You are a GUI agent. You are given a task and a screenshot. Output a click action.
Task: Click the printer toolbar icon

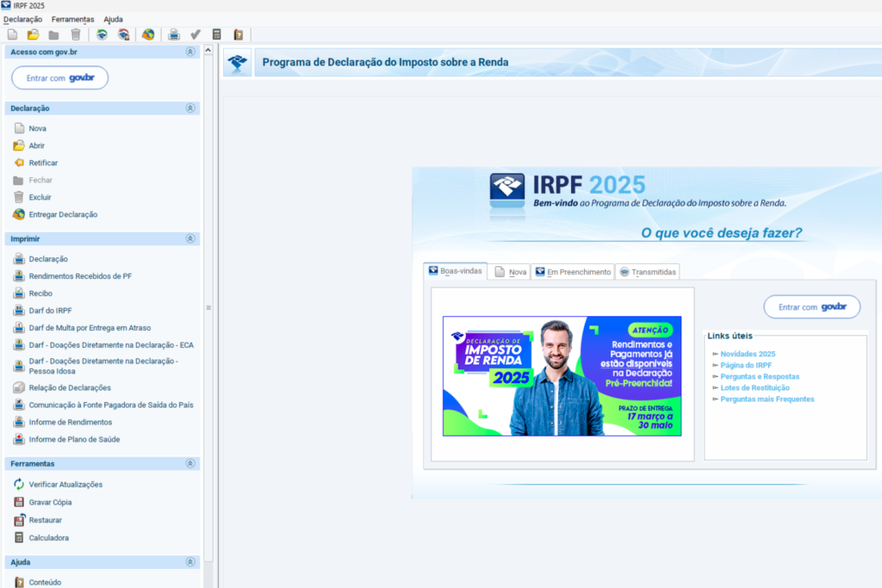click(x=174, y=34)
